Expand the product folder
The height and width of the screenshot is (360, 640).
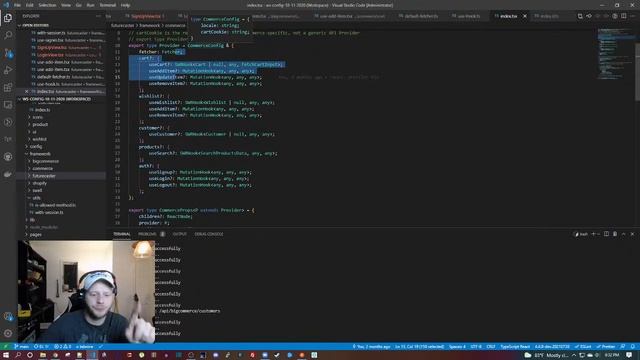coord(40,124)
